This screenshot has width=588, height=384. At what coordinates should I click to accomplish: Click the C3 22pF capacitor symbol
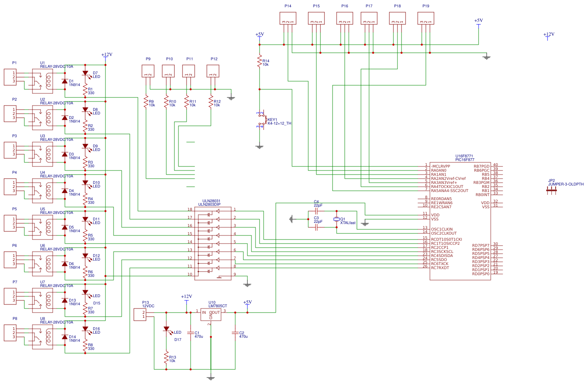pos(316,227)
